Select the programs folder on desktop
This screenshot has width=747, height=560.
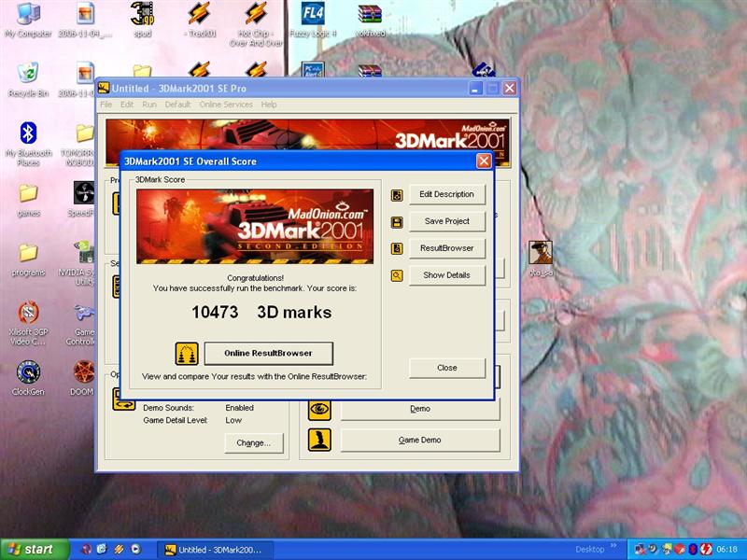(x=28, y=260)
